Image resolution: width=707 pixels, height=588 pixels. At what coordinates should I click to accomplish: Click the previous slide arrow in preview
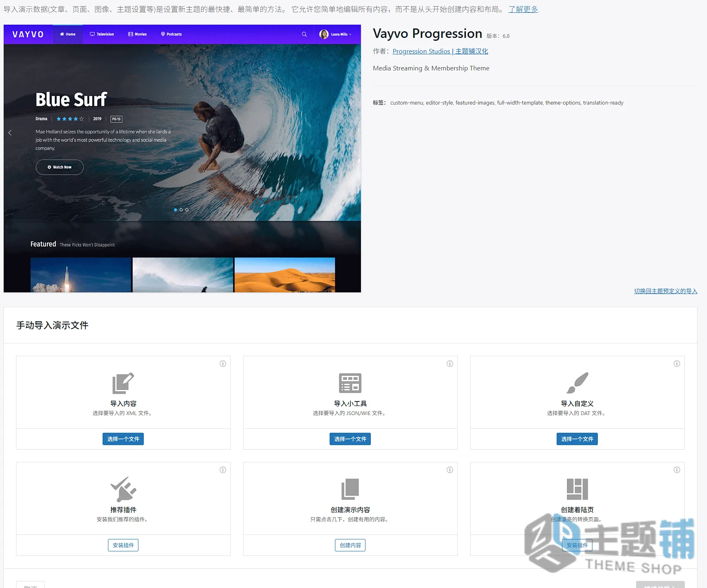(10, 133)
